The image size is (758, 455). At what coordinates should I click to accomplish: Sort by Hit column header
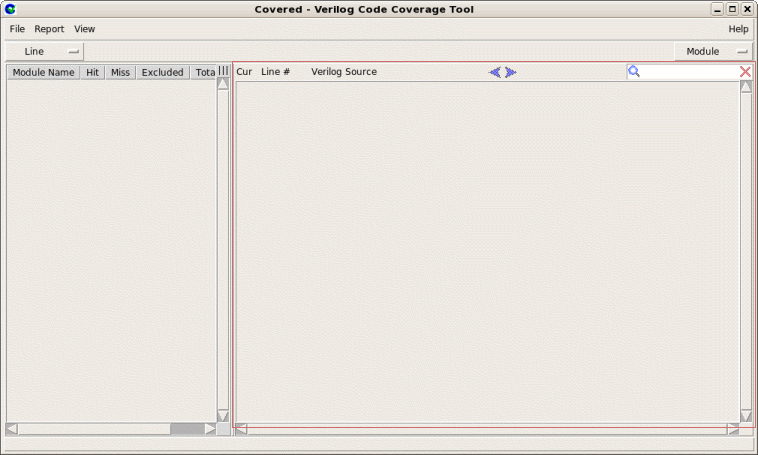click(x=92, y=73)
